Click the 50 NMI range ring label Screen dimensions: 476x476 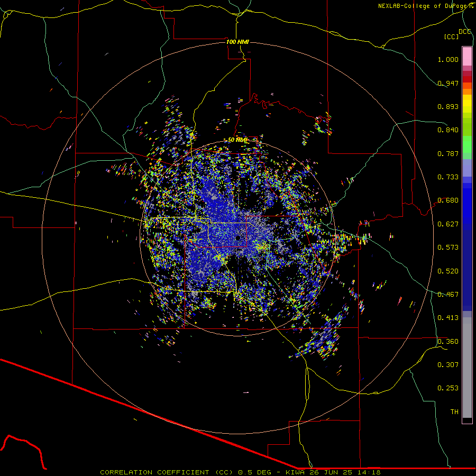coord(237,140)
